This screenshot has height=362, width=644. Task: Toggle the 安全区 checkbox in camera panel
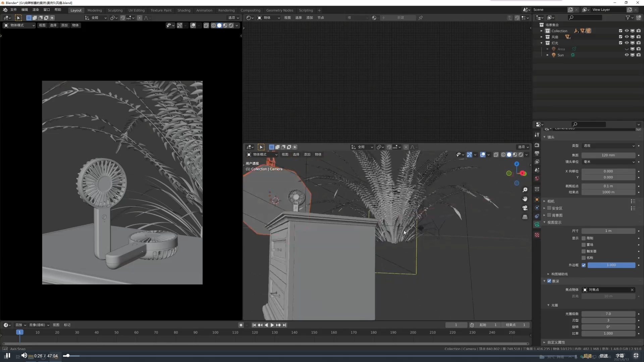(550, 208)
